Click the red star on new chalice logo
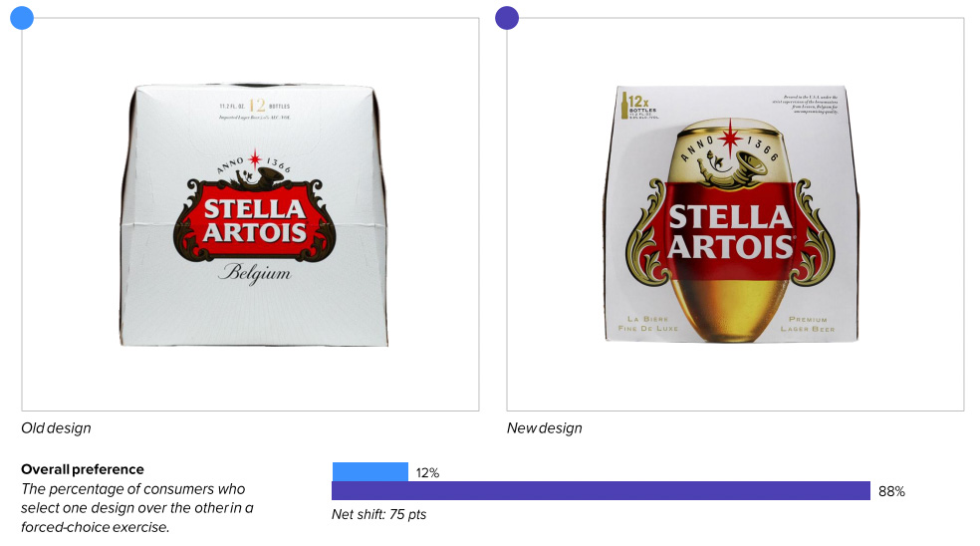 pos(729,136)
